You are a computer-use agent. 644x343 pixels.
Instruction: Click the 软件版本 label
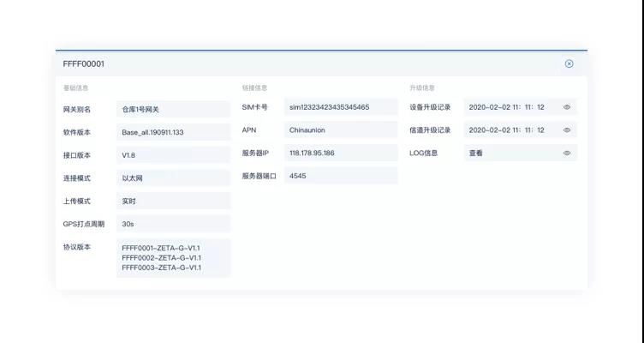click(77, 132)
